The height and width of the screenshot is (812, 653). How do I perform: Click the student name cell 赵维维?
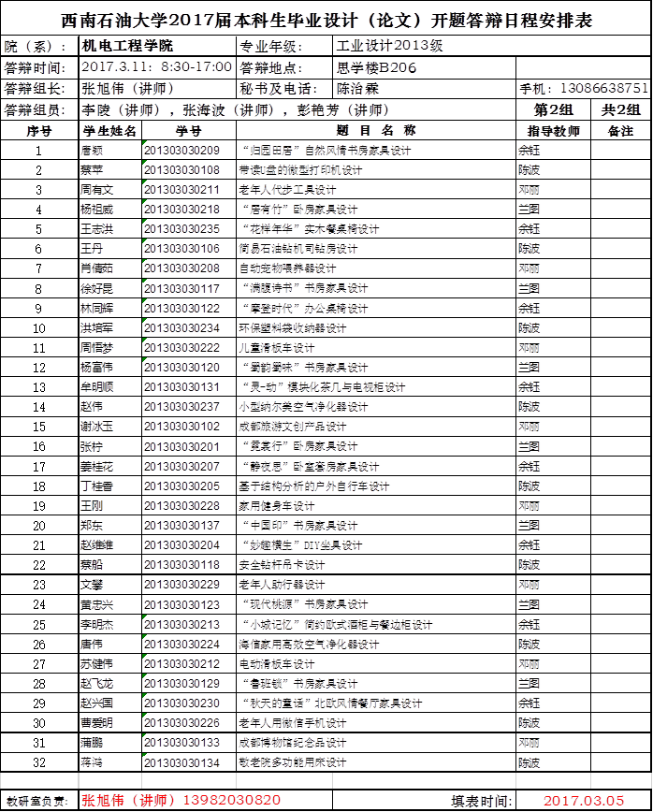110,545
